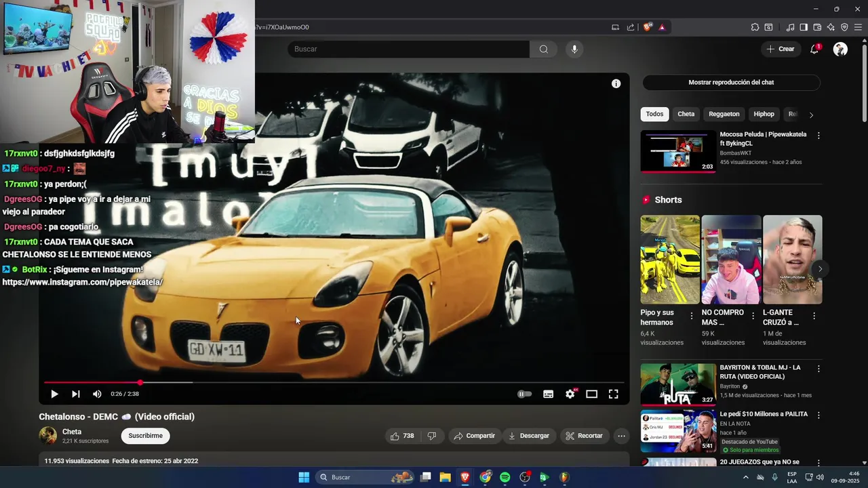Toggle subtitles with the captions icon
This screenshot has height=488, width=868.
pos(548,394)
